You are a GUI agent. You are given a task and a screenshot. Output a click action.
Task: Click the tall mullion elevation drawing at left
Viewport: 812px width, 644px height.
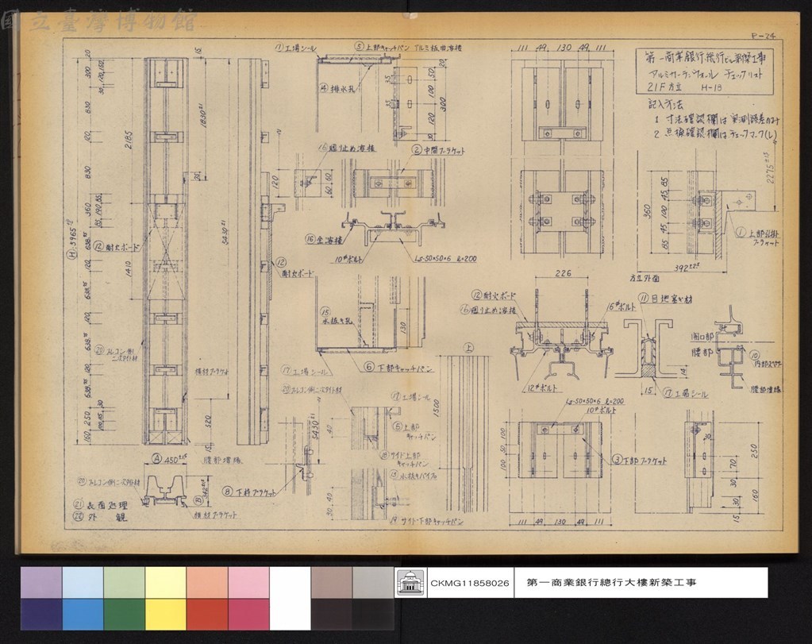[166, 251]
